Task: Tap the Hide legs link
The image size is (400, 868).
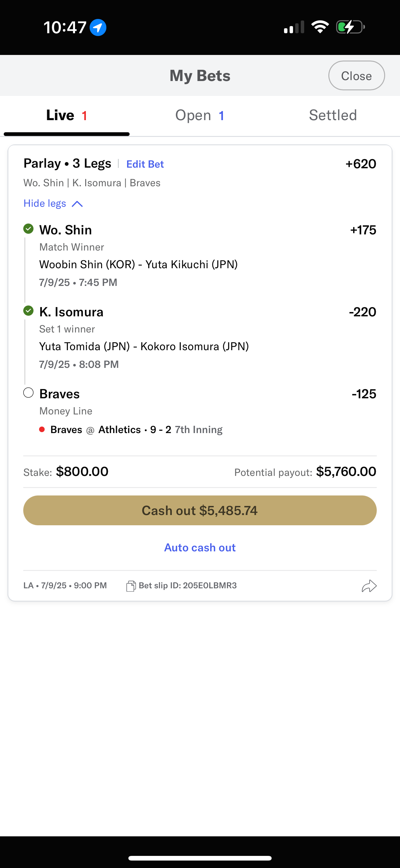Action: (x=45, y=204)
